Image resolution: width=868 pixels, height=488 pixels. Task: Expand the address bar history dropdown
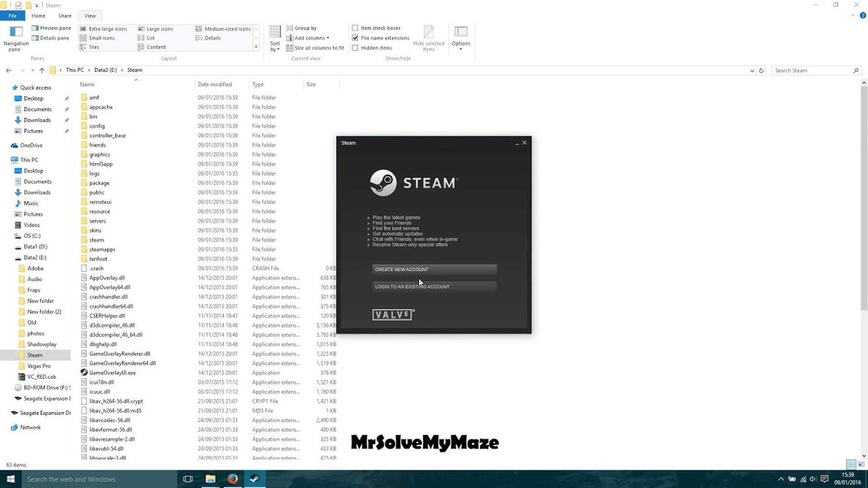752,71
